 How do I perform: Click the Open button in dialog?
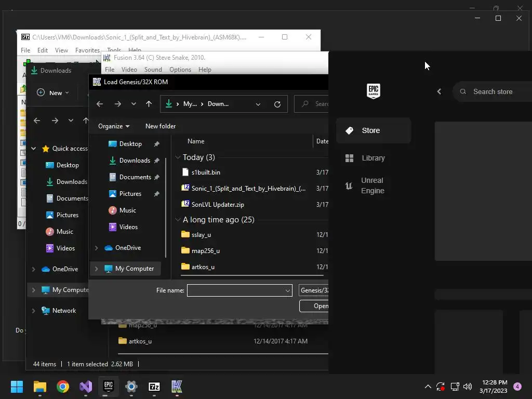pyautogui.click(x=314, y=306)
